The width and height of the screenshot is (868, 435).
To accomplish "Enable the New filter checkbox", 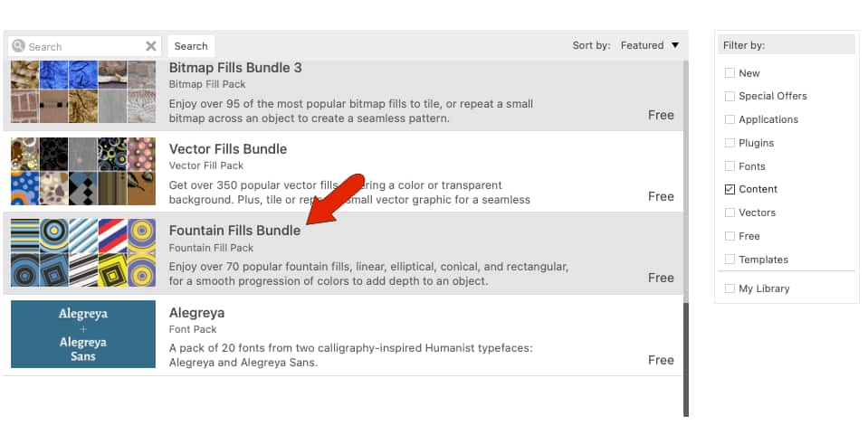I will [730, 73].
